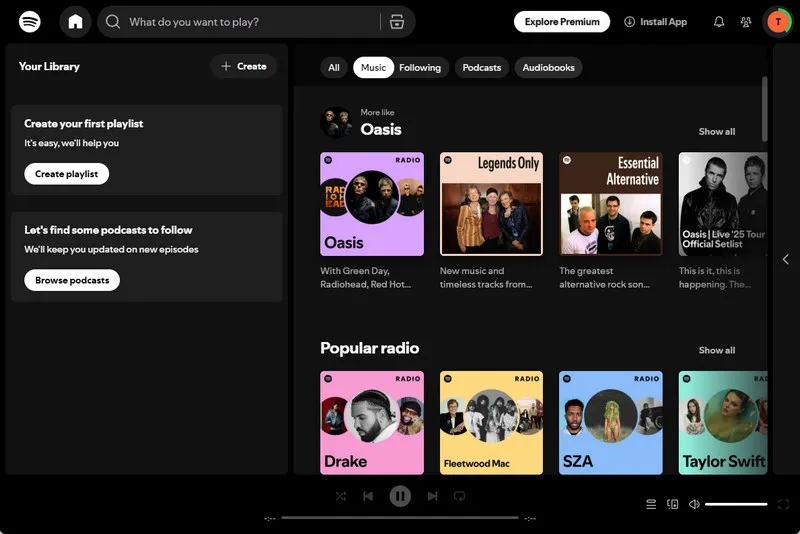Select the All filter tab
Viewport: 800px width, 534px height.
334,67
